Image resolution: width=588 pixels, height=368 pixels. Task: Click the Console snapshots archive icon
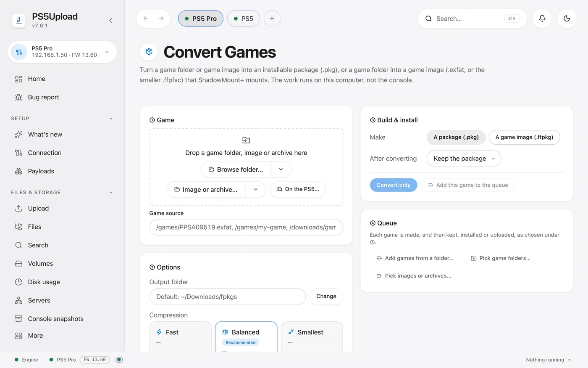click(x=18, y=319)
